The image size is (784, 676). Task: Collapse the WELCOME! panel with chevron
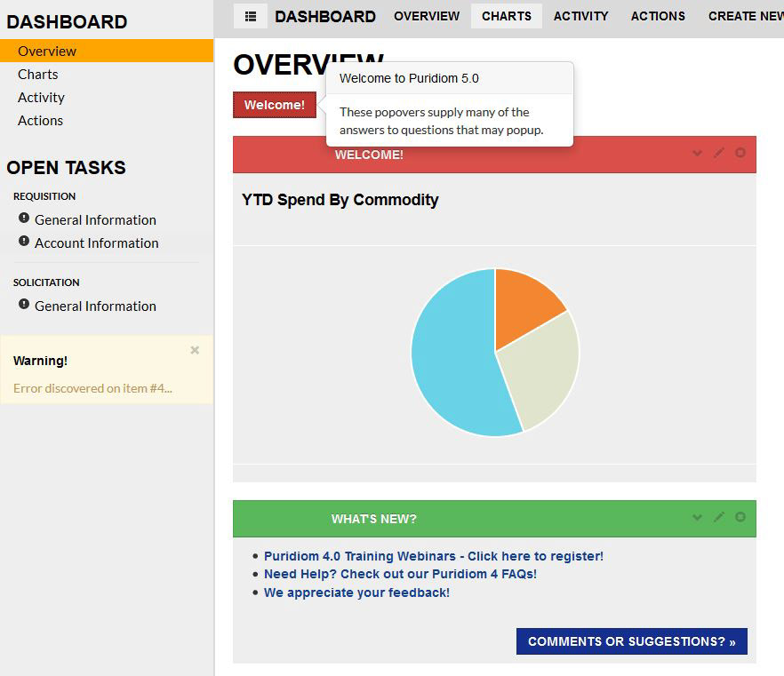click(x=697, y=153)
